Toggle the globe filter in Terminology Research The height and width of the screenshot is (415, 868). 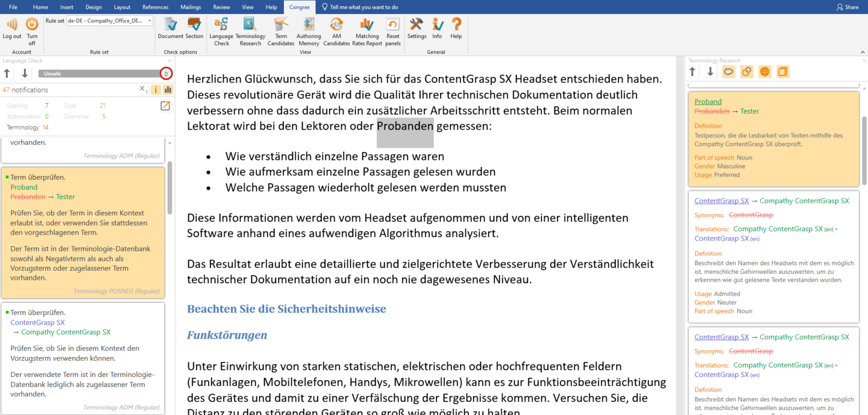764,72
